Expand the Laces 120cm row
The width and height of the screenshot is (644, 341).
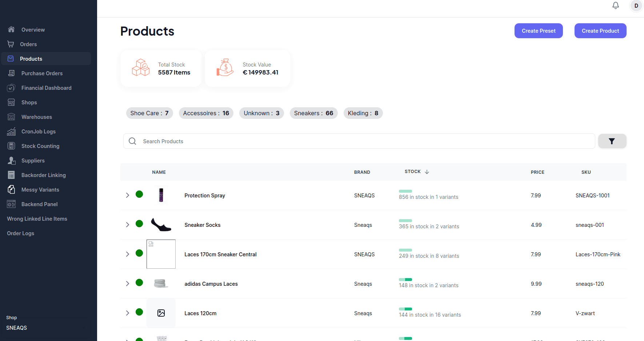(x=128, y=313)
